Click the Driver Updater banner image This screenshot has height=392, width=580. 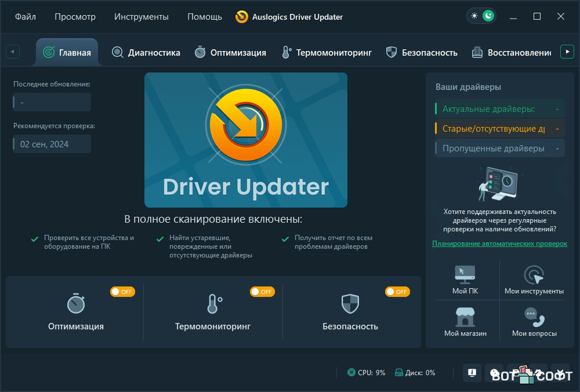pos(245,140)
